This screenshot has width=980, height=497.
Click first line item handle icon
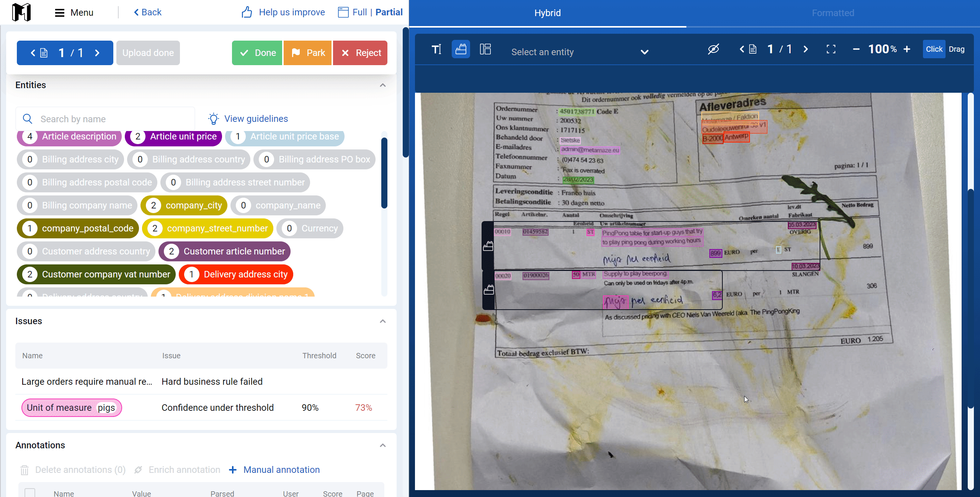[x=488, y=246]
